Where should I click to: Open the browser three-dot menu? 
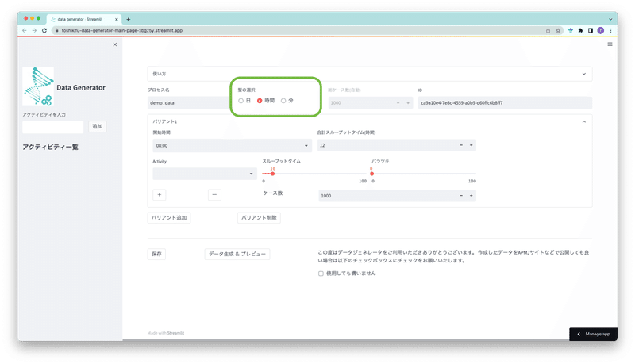(x=610, y=30)
